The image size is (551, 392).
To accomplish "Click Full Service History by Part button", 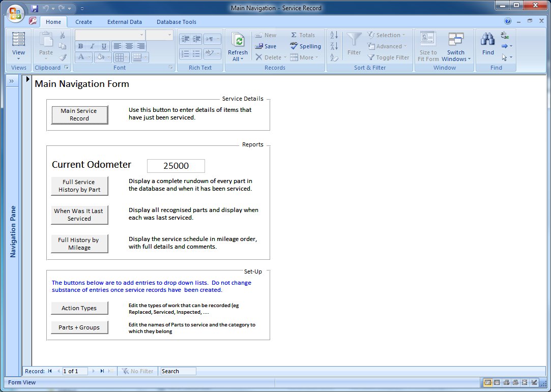I will tap(79, 186).
